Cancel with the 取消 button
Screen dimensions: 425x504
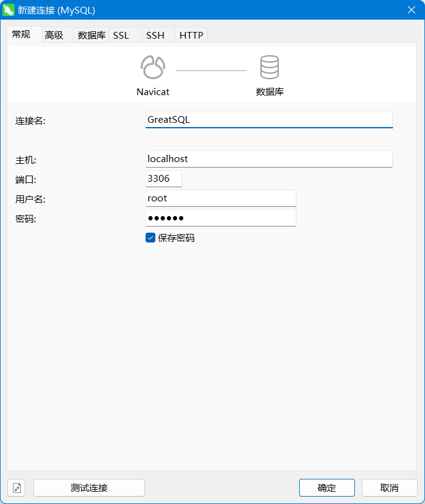pyautogui.click(x=389, y=487)
